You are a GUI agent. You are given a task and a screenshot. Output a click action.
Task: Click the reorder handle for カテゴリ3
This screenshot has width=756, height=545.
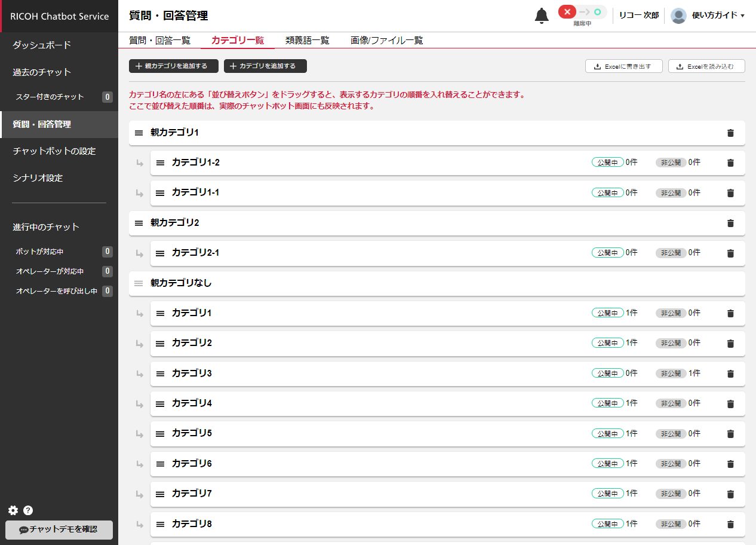[x=160, y=373]
